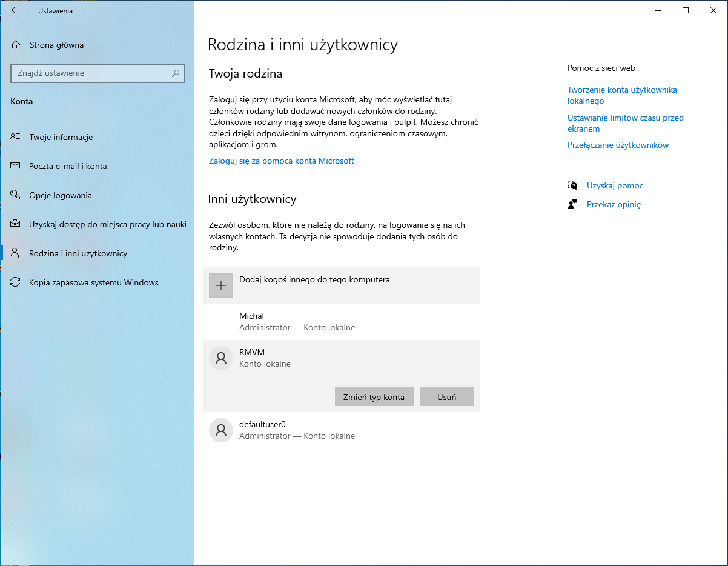Click the magnifier icon in search box
Image resolution: width=728 pixels, height=566 pixels.
pos(176,73)
